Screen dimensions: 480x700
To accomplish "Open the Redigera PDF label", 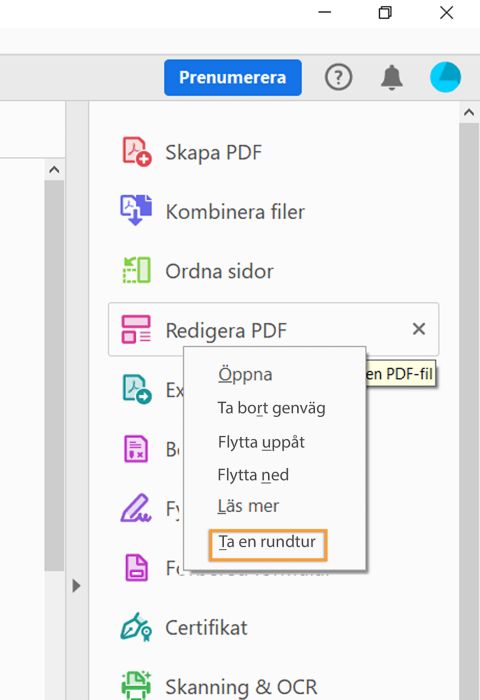I will tap(226, 330).
